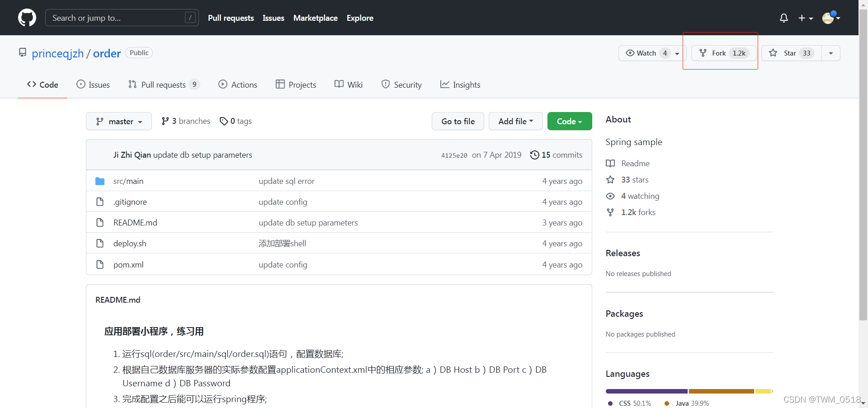Click the fork icon beside 1.2k forks
Image resolution: width=868 pixels, height=408 pixels.
click(610, 212)
